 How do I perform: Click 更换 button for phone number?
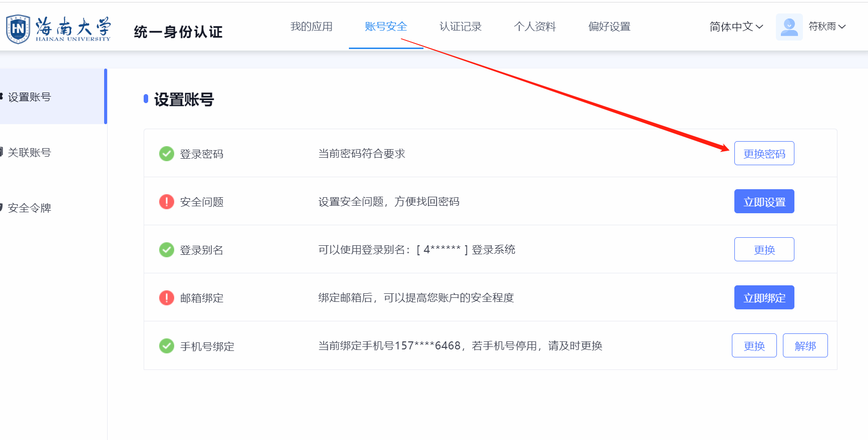(x=754, y=345)
